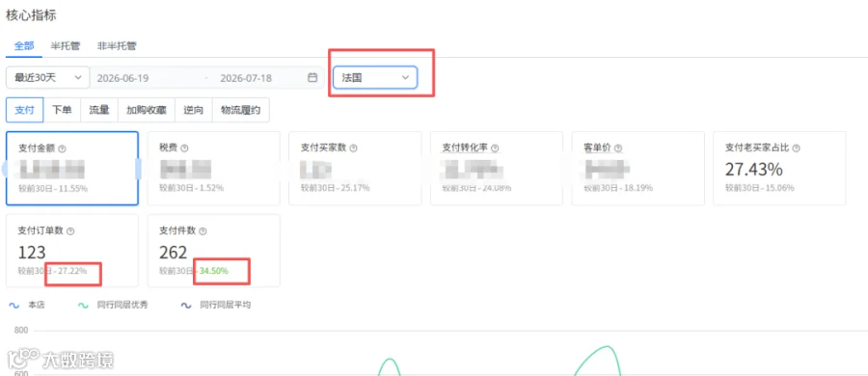868x376 pixels.
Task: Select the 支付 metric tab
Action: pos(24,110)
